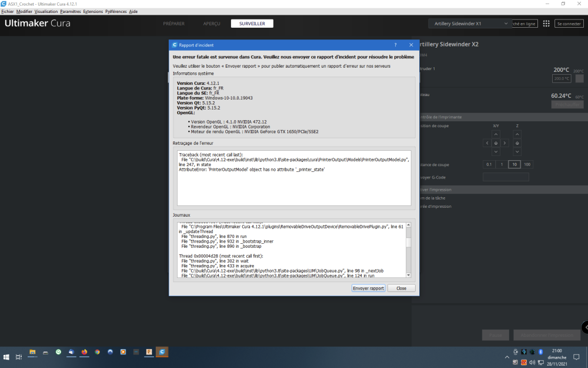Click the media player taskbar icon

click(x=123, y=352)
